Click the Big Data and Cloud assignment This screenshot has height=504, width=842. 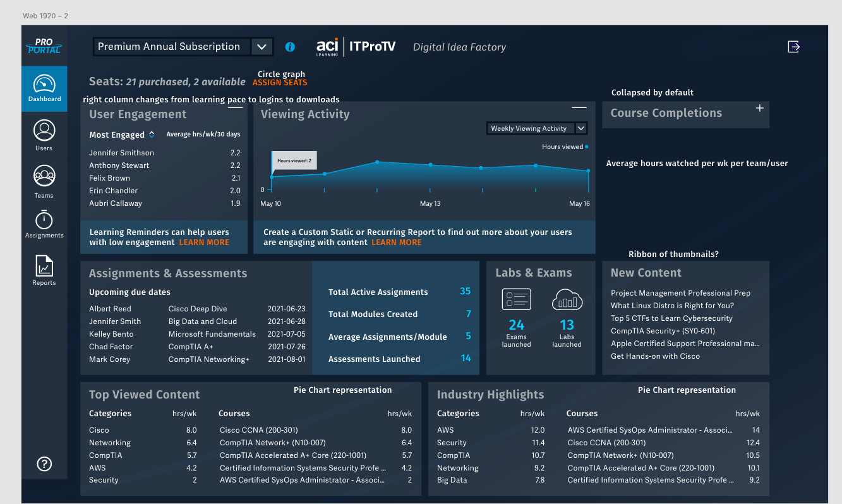(203, 321)
